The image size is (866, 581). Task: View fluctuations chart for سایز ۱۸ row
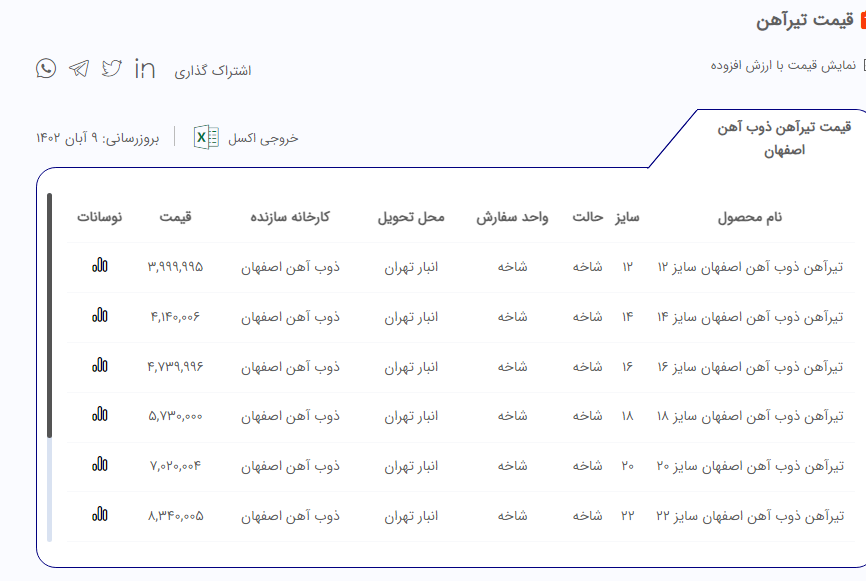(x=100, y=415)
